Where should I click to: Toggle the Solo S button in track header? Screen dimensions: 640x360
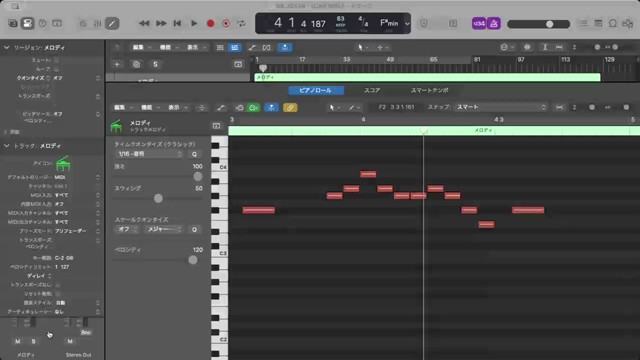point(155,64)
